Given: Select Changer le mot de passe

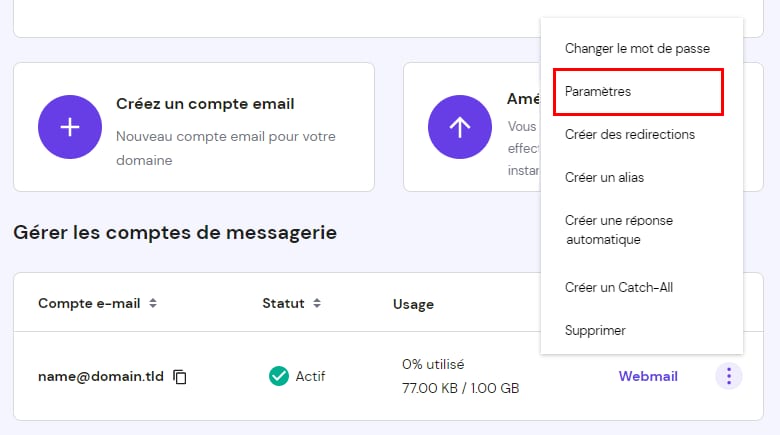Looking at the screenshot, I should (637, 48).
